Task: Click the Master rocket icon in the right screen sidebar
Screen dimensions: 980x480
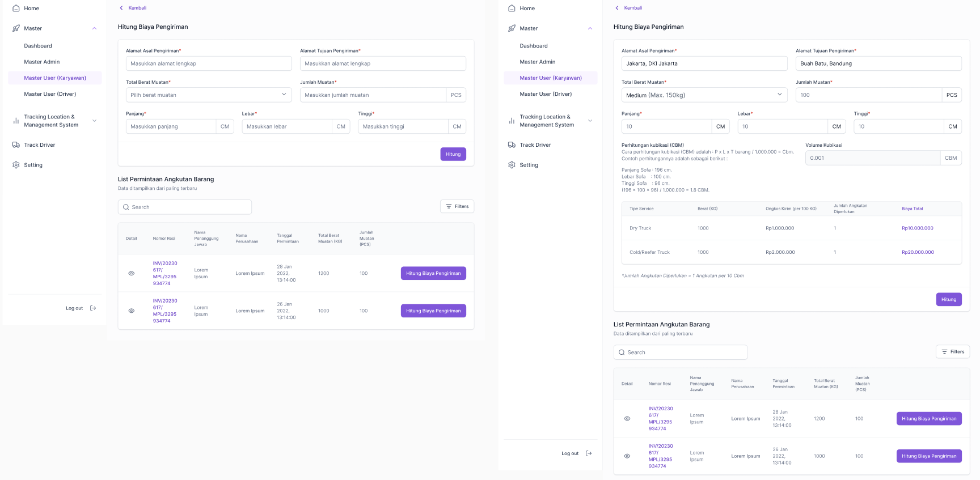Action: pos(512,28)
